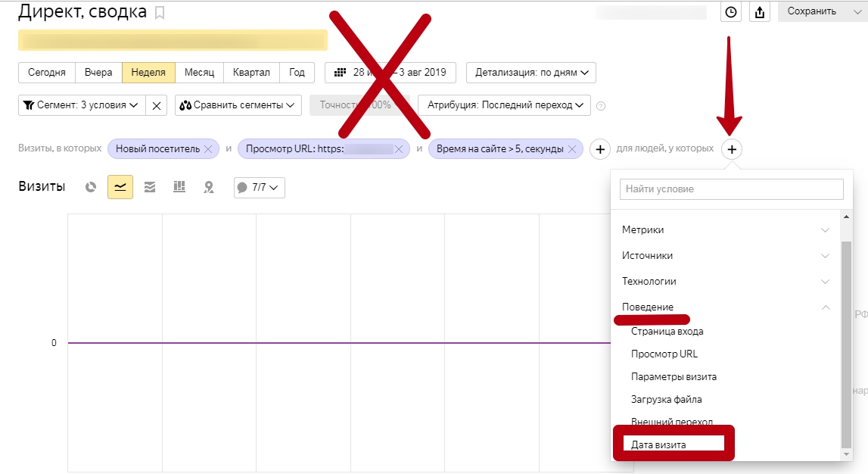Screen dimensions: 868x474
Task: Add a condition for people with plus
Action: pyautogui.click(x=732, y=149)
